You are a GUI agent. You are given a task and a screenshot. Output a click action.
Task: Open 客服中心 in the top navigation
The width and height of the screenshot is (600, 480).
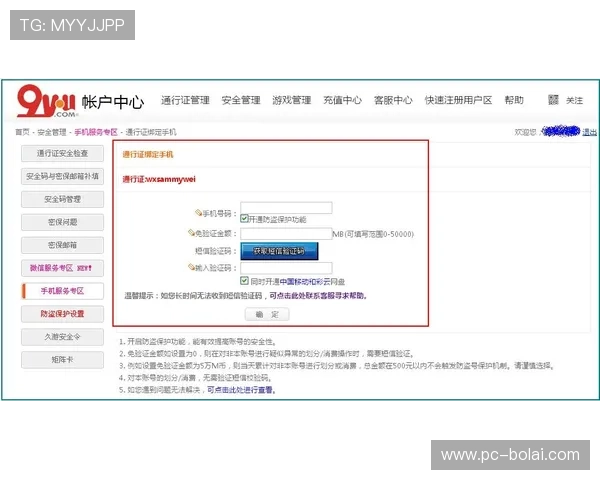(393, 100)
